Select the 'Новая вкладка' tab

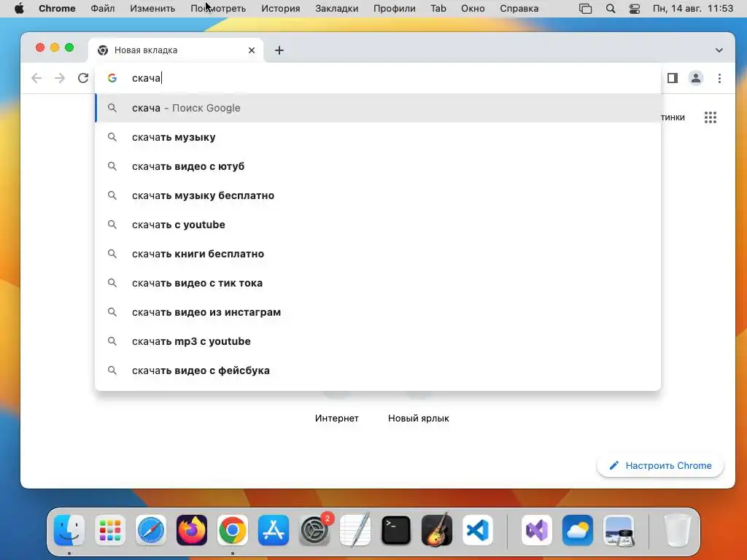tap(176, 50)
